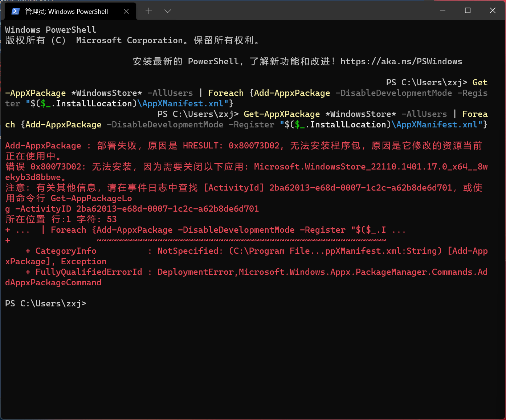Click the empty terminal background area
506x420 pixels.
[x=254, y=363]
